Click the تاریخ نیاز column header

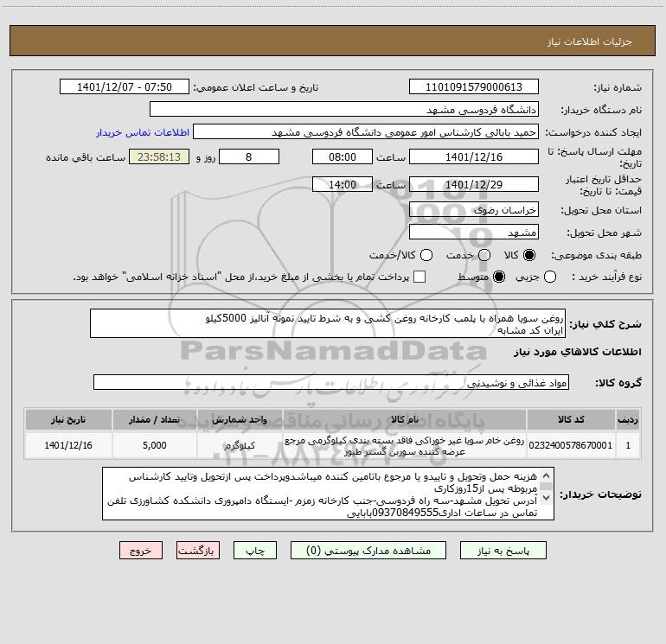68,419
